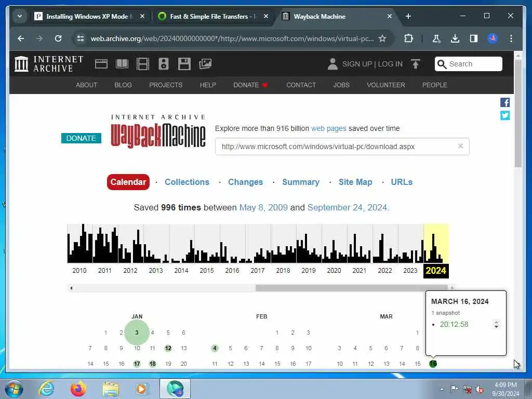Open the VOLUNTEER menu item
Screen dimensions: 532x399
coord(386,85)
